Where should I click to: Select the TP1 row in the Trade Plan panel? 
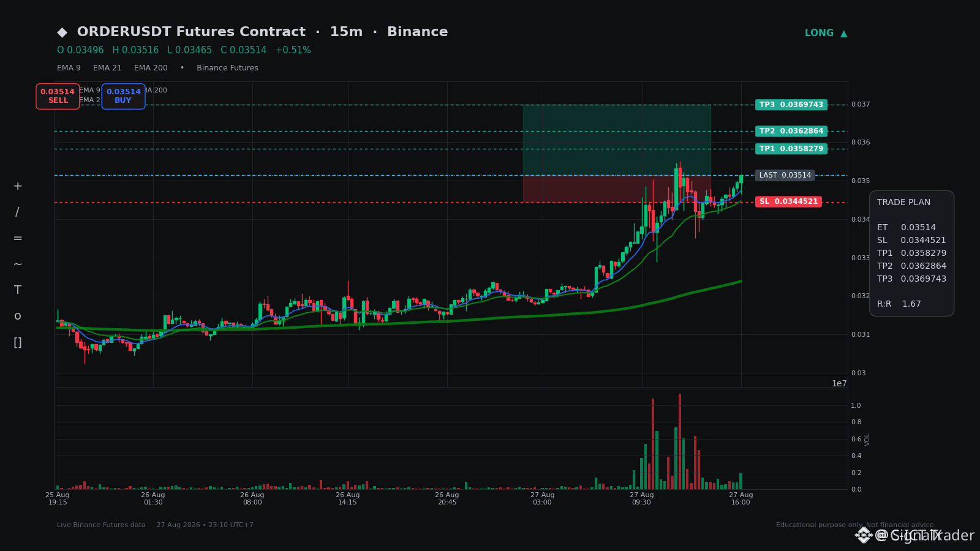click(911, 253)
